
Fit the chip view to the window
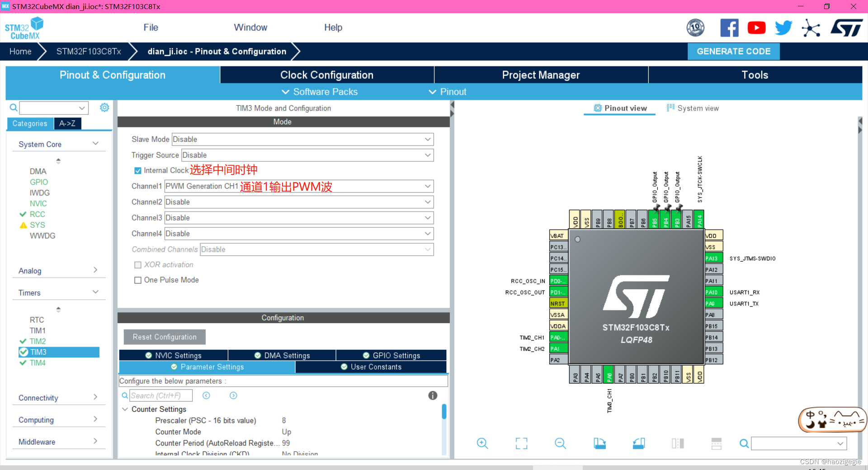coord(521,443)
